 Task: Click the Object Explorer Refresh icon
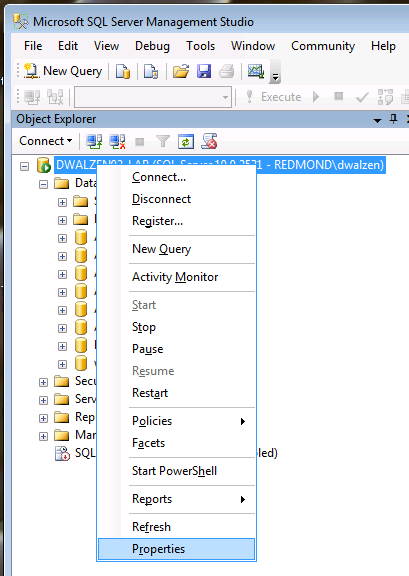186,142
